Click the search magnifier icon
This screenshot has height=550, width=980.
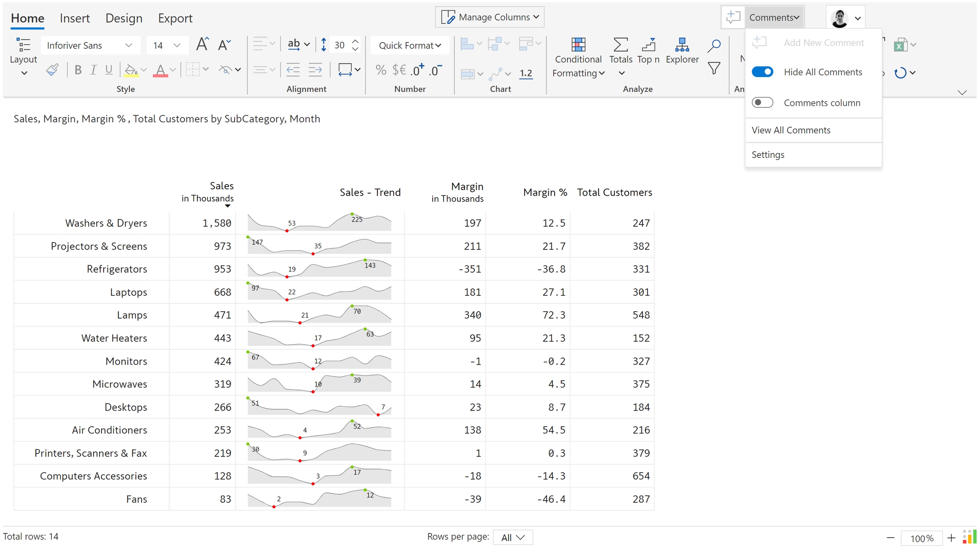(714, 46)
